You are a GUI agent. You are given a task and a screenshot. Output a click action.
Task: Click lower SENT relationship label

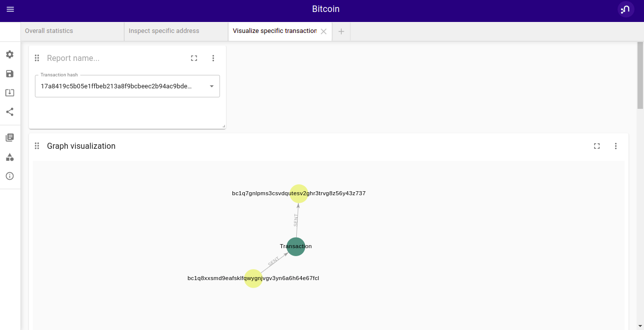[274, 261]
